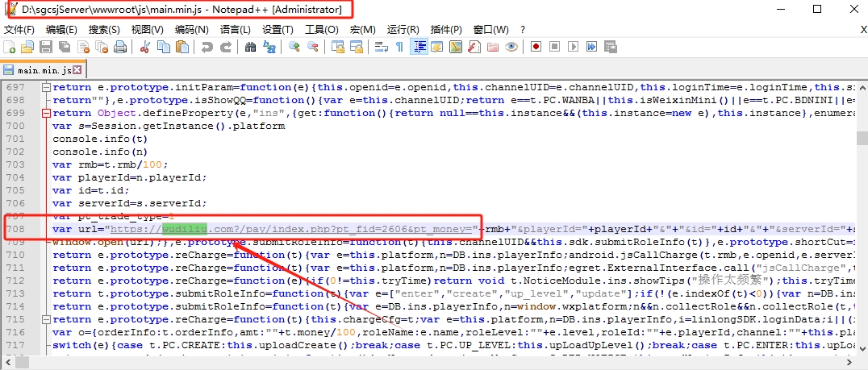This screenshot has height=370, width=868.
Task: Undo the last edit from the toolbar
Action: click(207, 47)
